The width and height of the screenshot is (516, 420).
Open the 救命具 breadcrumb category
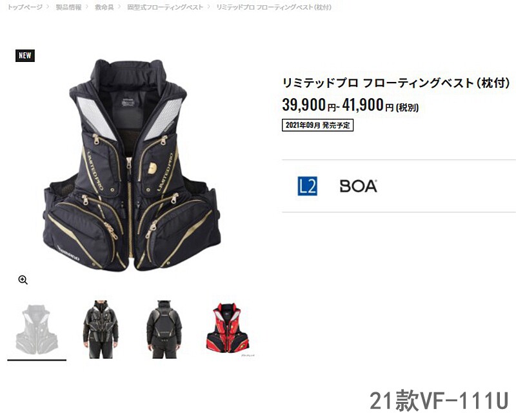(104, 7)
